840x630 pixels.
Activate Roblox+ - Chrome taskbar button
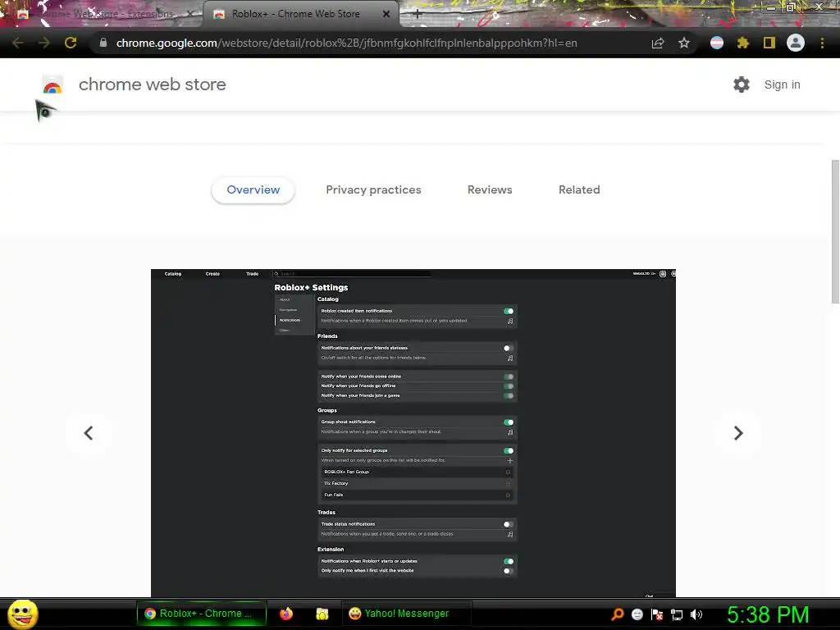(202, 614)
